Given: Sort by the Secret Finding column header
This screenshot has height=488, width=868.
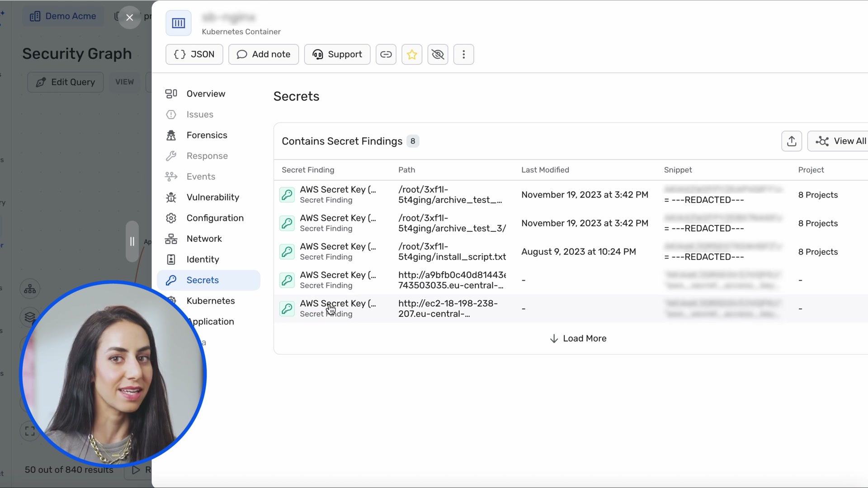Looking at the screenshot, I should (308, 170).
